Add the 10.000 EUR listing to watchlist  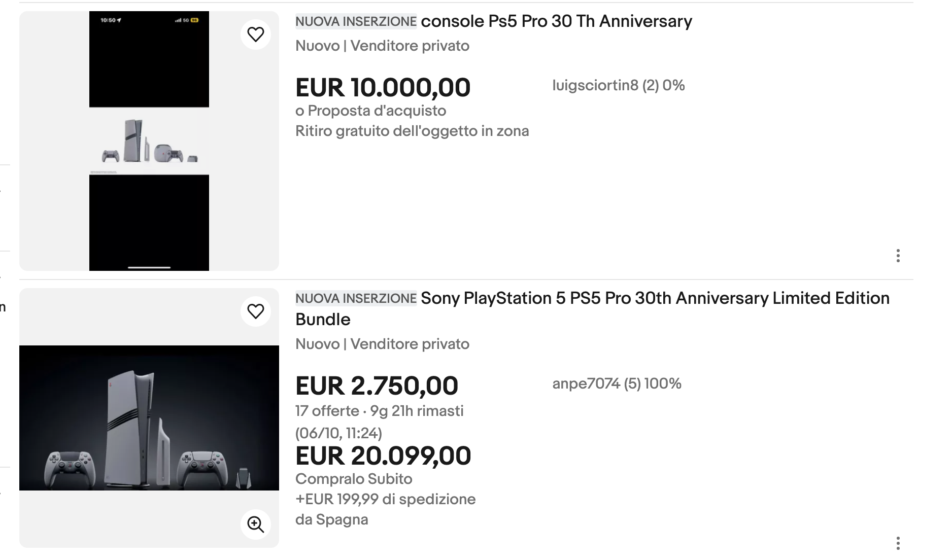[255, 34]
